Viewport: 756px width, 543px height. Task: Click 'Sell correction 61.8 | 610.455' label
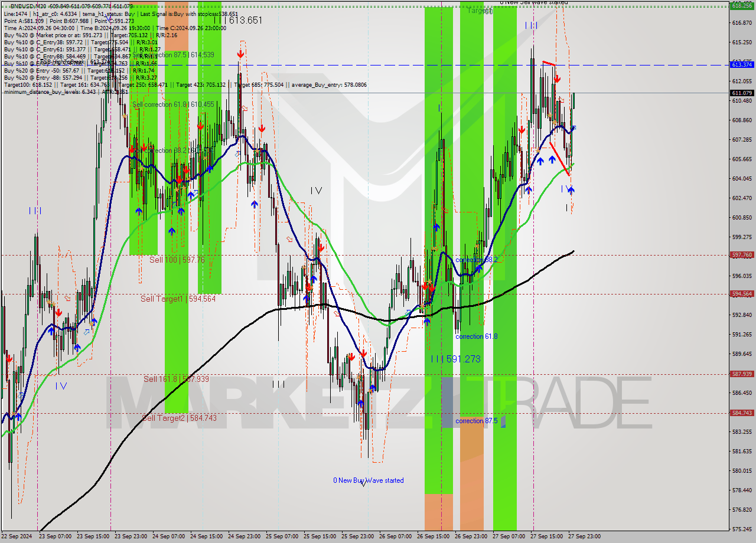point(173,104)
